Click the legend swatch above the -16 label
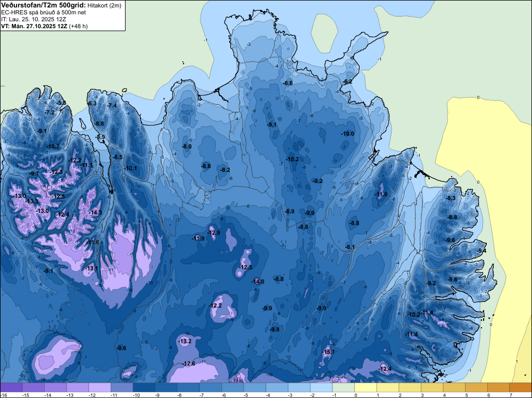 pyautogui.click(x=11, y=387)
